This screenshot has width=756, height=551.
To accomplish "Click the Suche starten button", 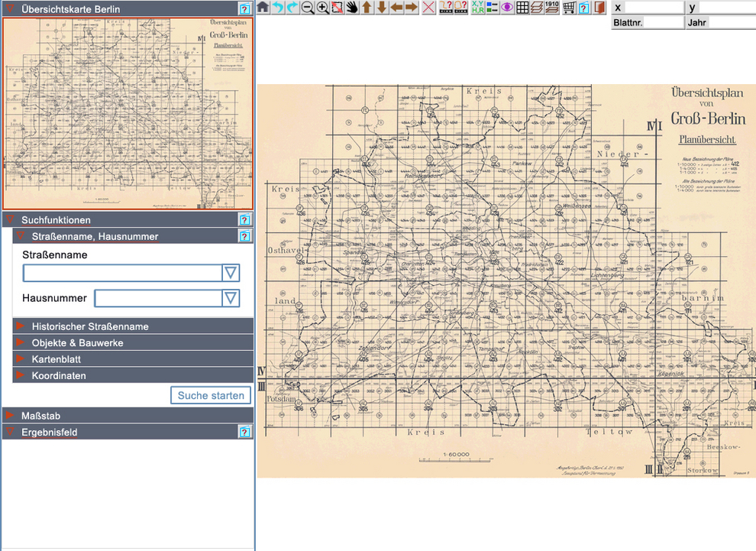I will pos(211,395).
